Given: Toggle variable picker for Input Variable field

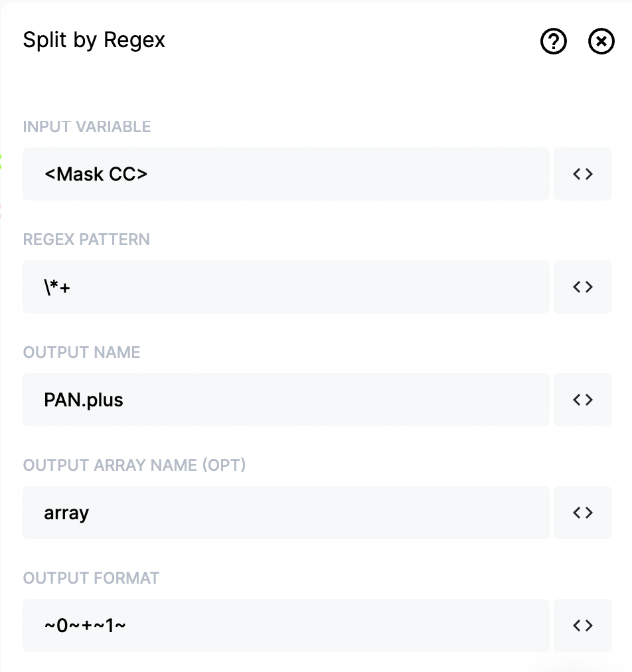Looking at the screenshot, I should pos(583,174).
